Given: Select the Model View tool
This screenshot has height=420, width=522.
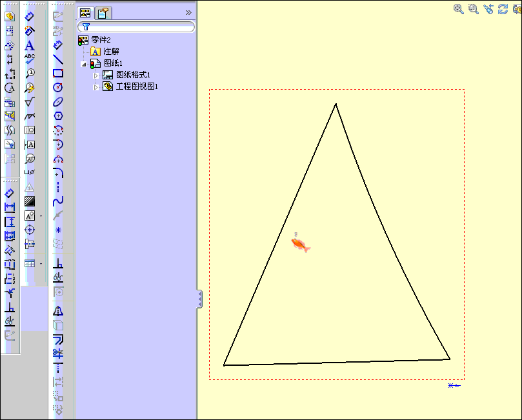Looking at the screenshot, I should pyautogui.click(x=10, y=17).
